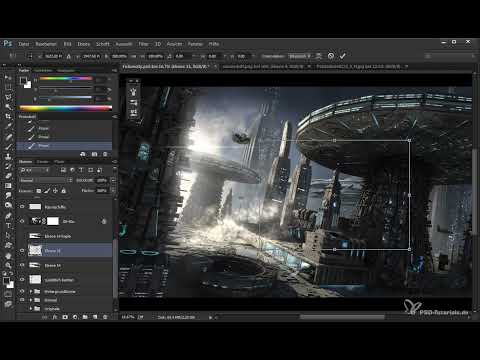Click the hue H slider track
This screenshot has height=360, width=480.
pyautogui.click(x=66, y=79)
